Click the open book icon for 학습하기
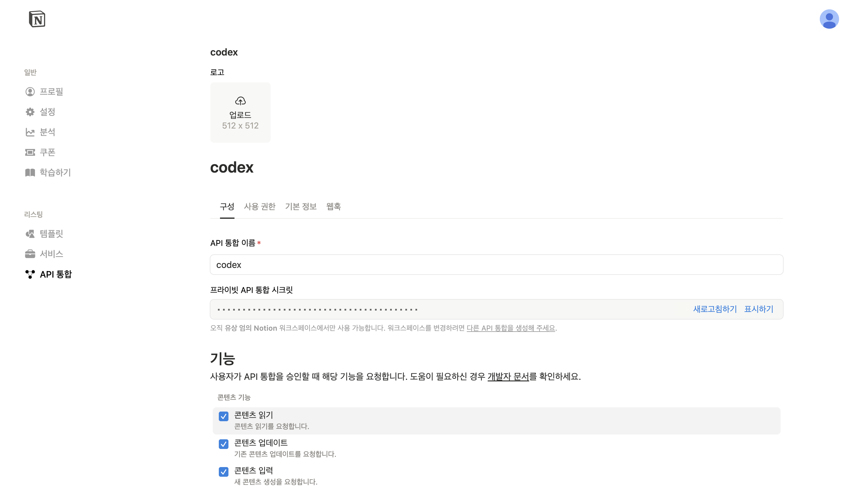Image resolution: width=868 pixels, height=490 pixels. (30, 173)
